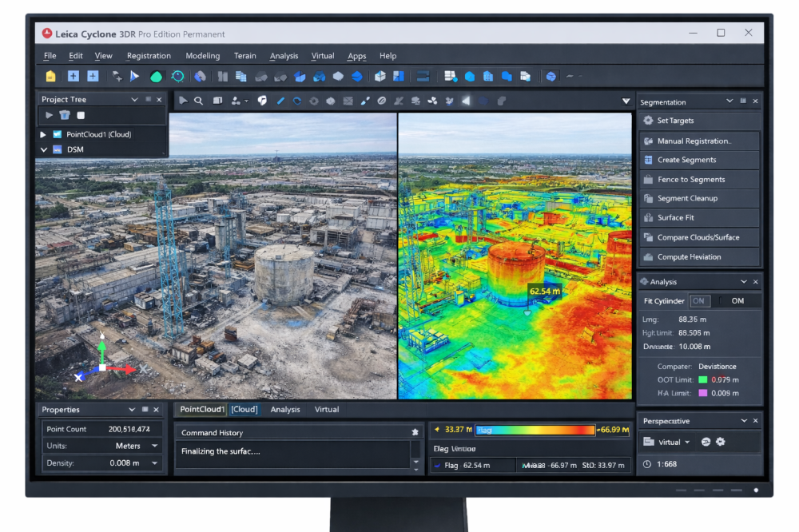Expand the PointCloud1 (Cloud) tree node
This screenshot has height=532, width=799.
click(43, 134)
